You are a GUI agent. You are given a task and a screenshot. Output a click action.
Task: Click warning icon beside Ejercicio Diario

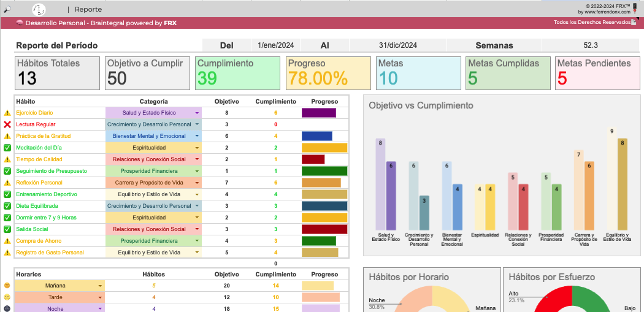click(7, 113)
